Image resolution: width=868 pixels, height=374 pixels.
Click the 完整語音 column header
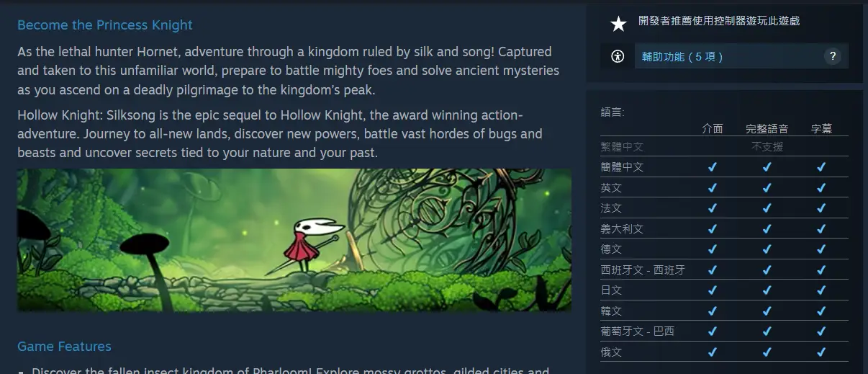point(767,128)
